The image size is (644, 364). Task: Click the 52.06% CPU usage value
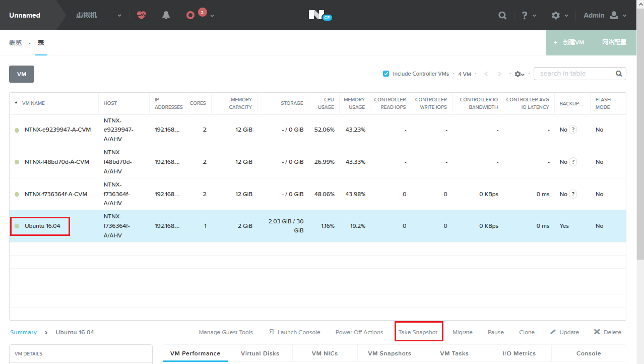[x=325, y=130]
